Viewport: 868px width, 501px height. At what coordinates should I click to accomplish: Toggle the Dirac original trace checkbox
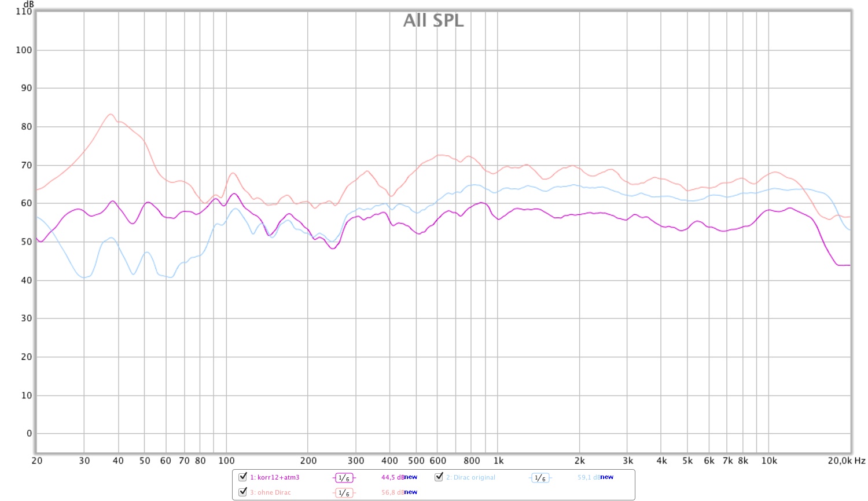coord(439,477)
